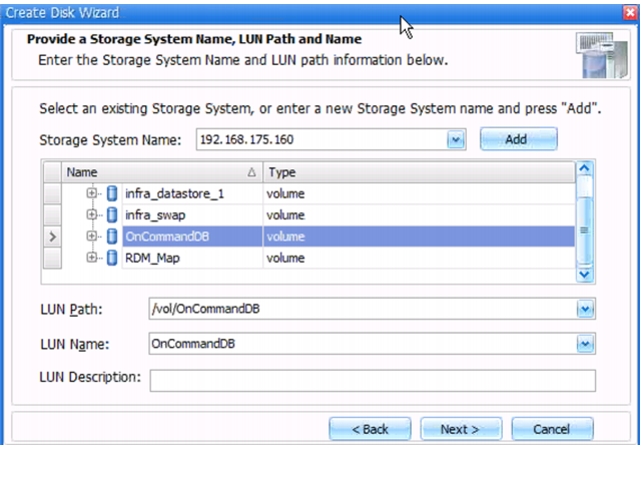Image resolution: width=643 pixels, height=483 pixels.
Task: Open the LUN Name dropdown arrow
Action: coord(585,344)
